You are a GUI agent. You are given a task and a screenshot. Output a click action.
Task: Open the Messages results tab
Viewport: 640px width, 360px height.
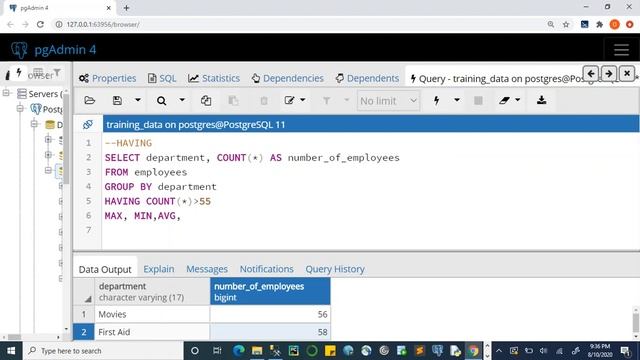click(x=207, y=269)
